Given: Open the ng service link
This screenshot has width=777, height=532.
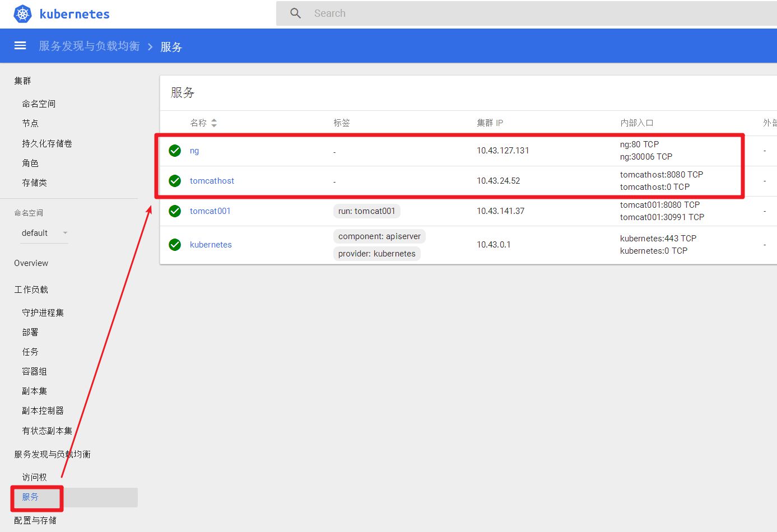Looking at the screenshot, I should [x=194, y=151].
